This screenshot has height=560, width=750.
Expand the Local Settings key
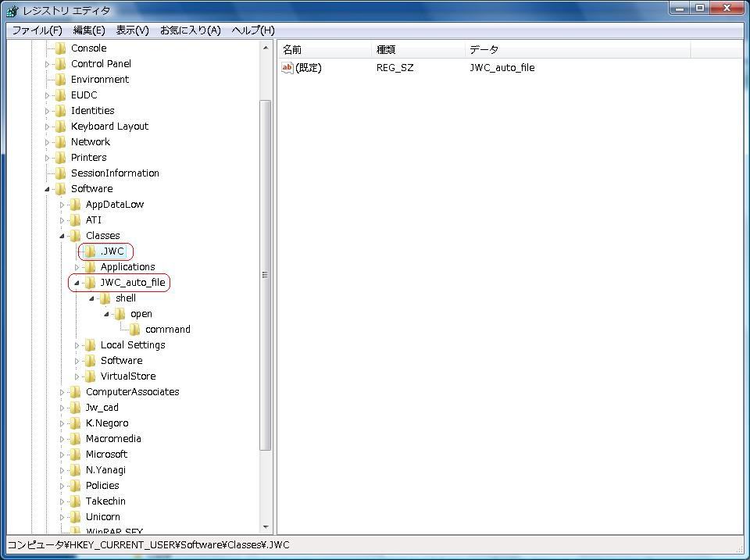(x=77, y=345)
